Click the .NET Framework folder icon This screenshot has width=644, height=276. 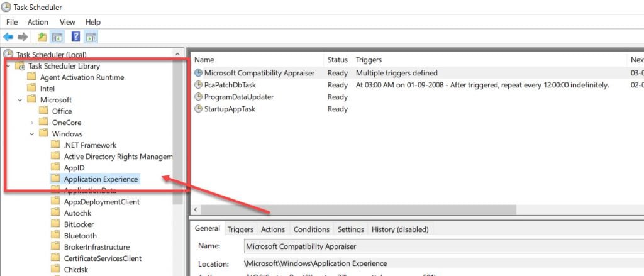click(55, 145)
